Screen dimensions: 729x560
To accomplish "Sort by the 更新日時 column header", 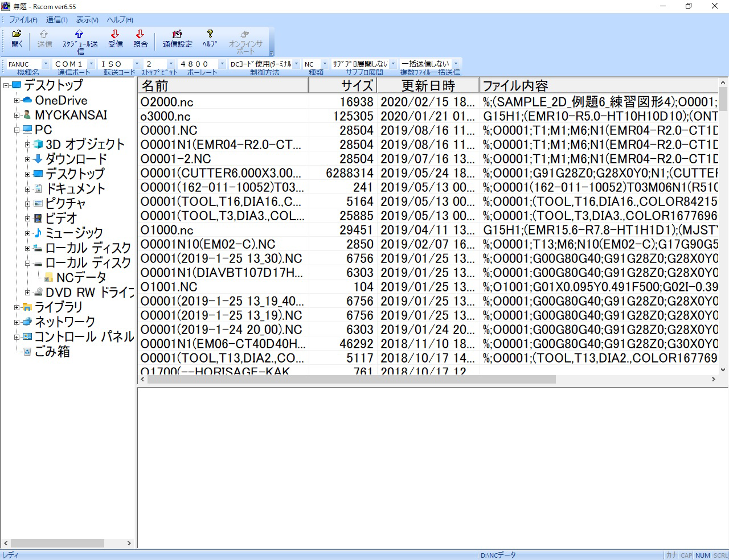I will point(428,85).
